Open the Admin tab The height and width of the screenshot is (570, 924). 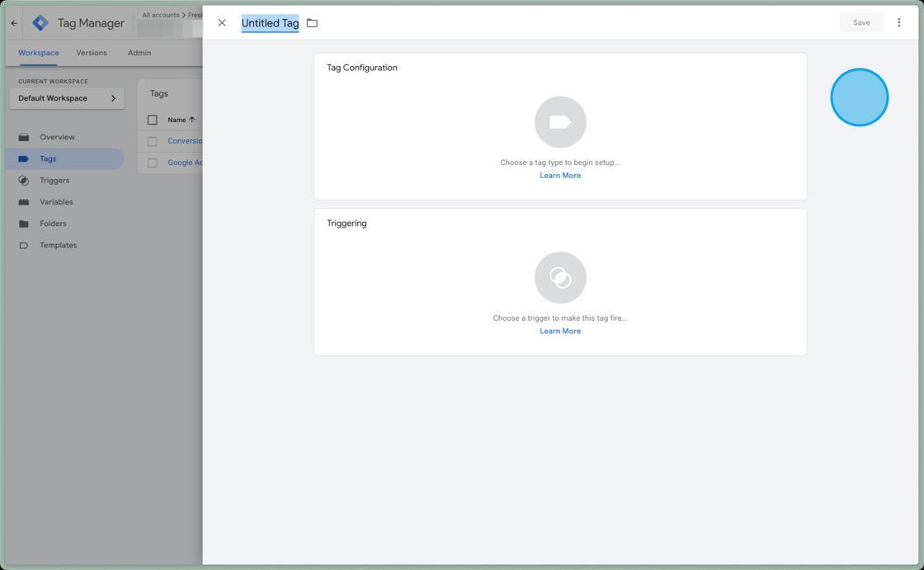point(139,53)
